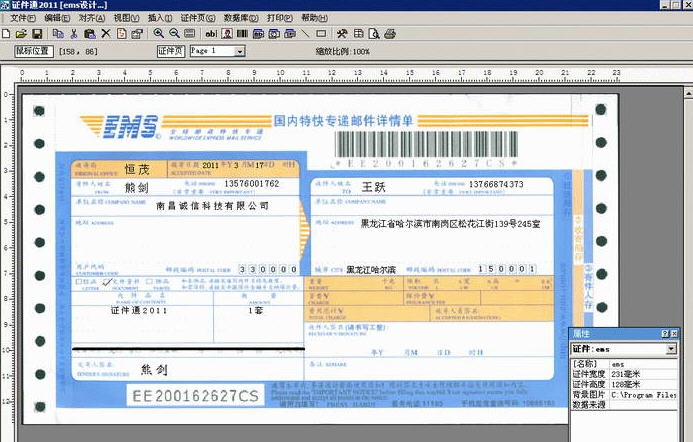Select the database photo field tool
The height and width of the screenshot is (442, 693).
point(274,34)
